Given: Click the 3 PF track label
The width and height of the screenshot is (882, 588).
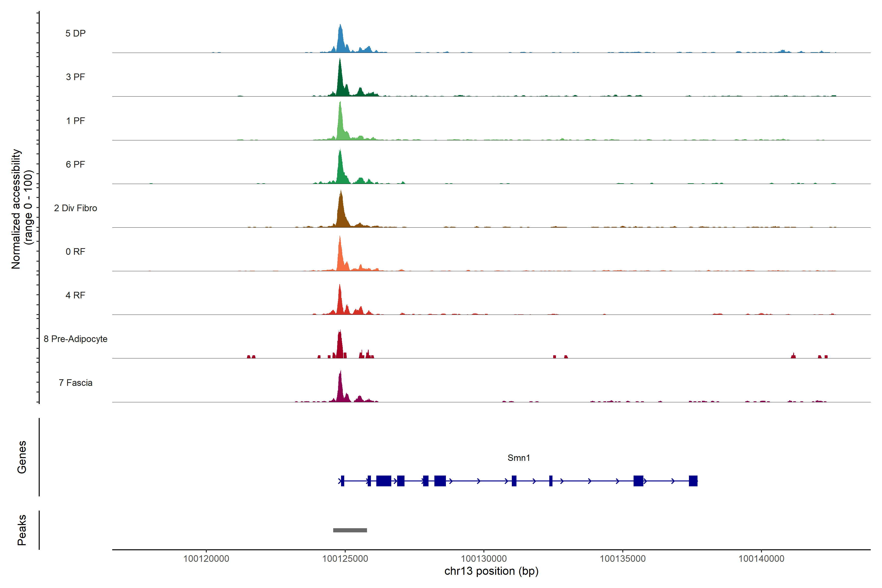Looking at the screenshot, I should pos(75,77).
